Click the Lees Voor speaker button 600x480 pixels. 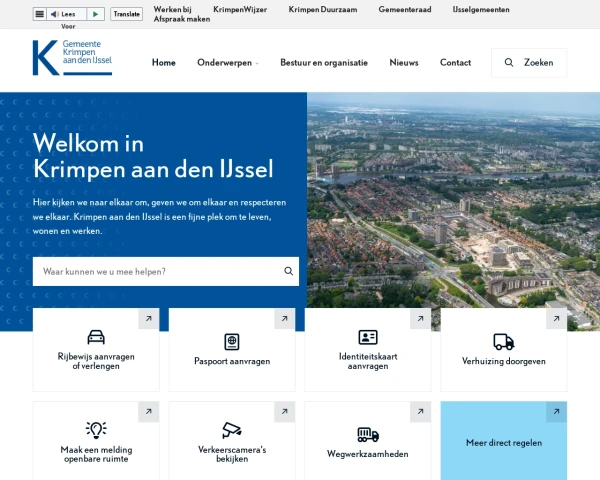click(x=63, y=14)
